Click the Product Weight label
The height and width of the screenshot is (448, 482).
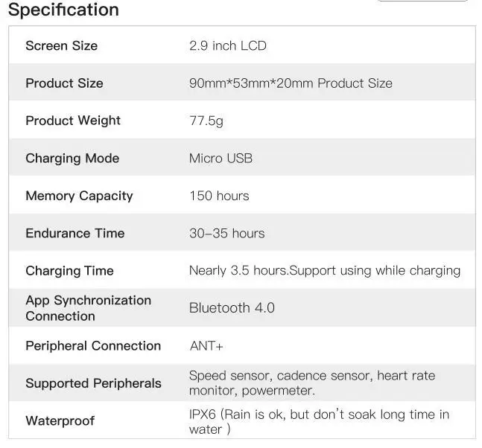pos(72,121)
